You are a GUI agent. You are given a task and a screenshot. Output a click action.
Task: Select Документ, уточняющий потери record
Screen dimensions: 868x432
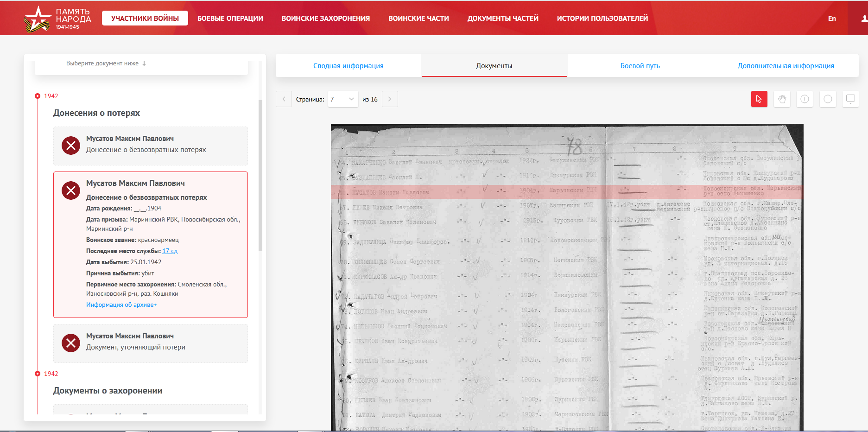[150, 343]
